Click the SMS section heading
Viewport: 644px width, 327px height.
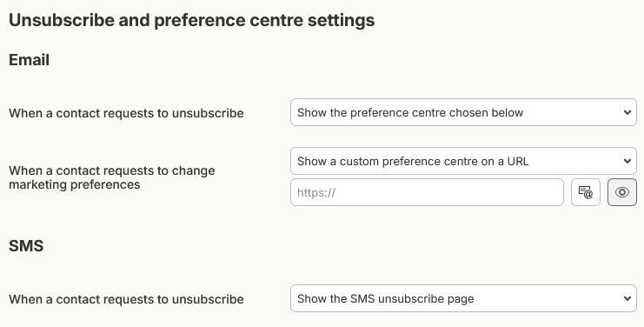point(26,246)
